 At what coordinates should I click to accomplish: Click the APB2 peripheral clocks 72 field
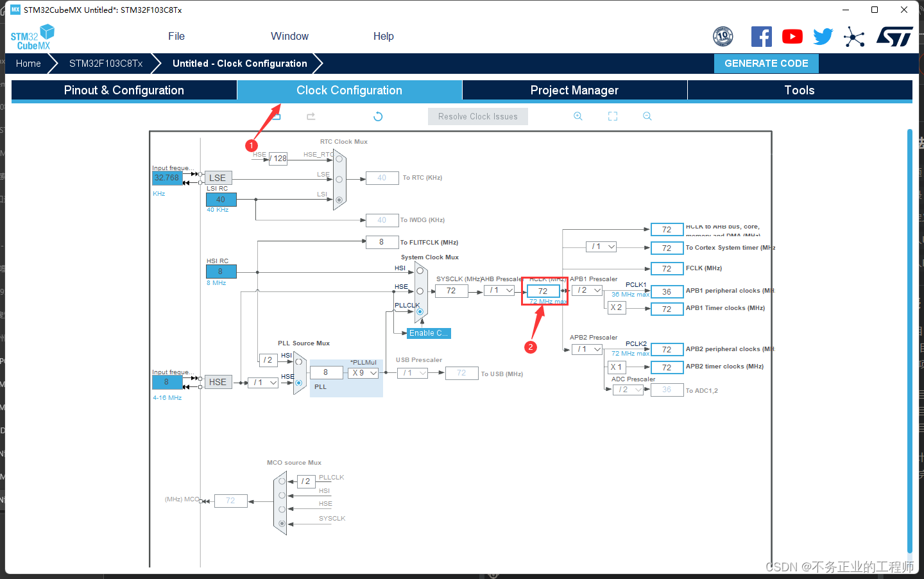click(x=667, y=350)
